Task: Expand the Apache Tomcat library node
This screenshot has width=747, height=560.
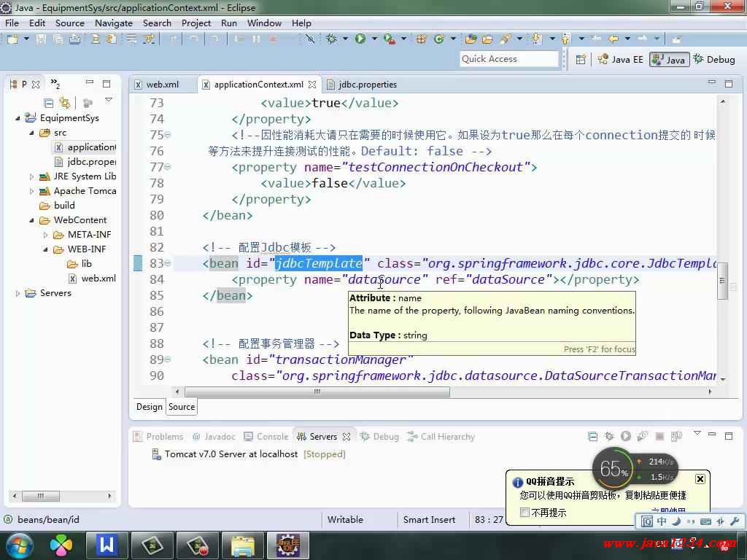Action: pyautogui.click(x=31, y=192)
